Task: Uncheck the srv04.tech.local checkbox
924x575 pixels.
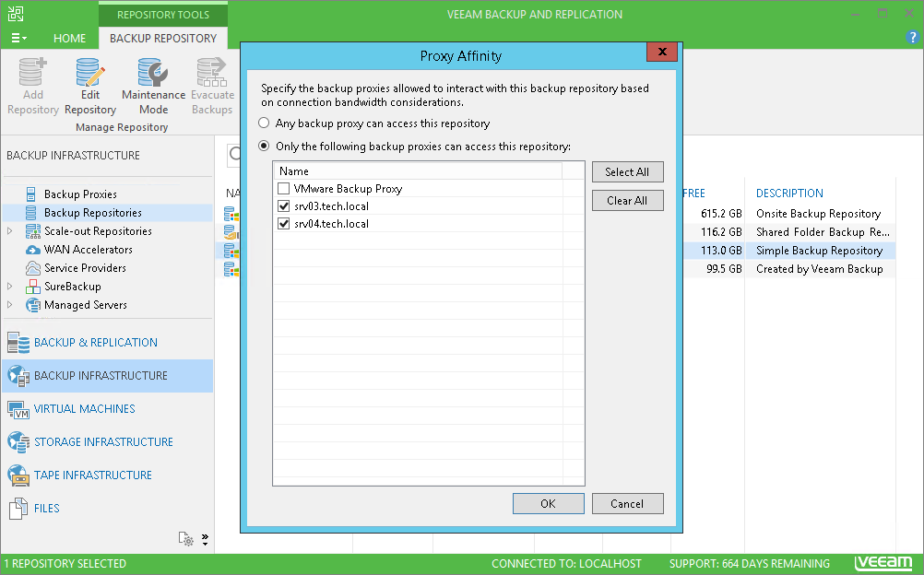Action: click(x=283, y=224)
